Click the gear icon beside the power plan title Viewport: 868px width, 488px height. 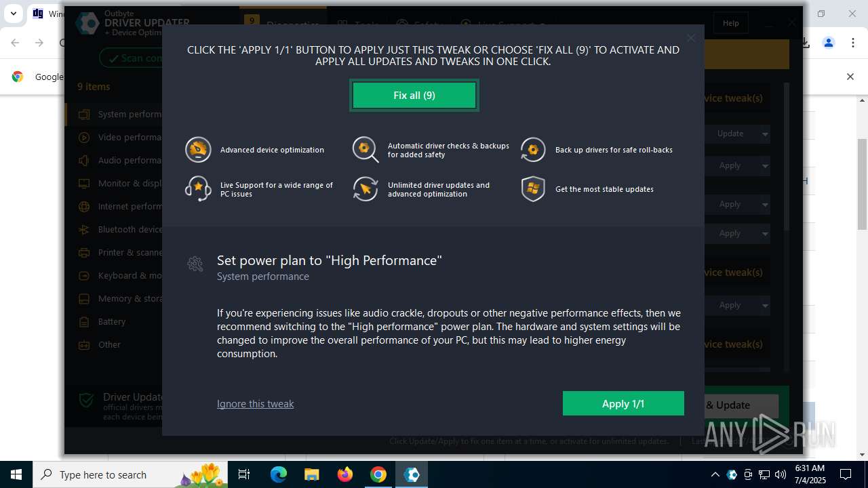(195, 264)
